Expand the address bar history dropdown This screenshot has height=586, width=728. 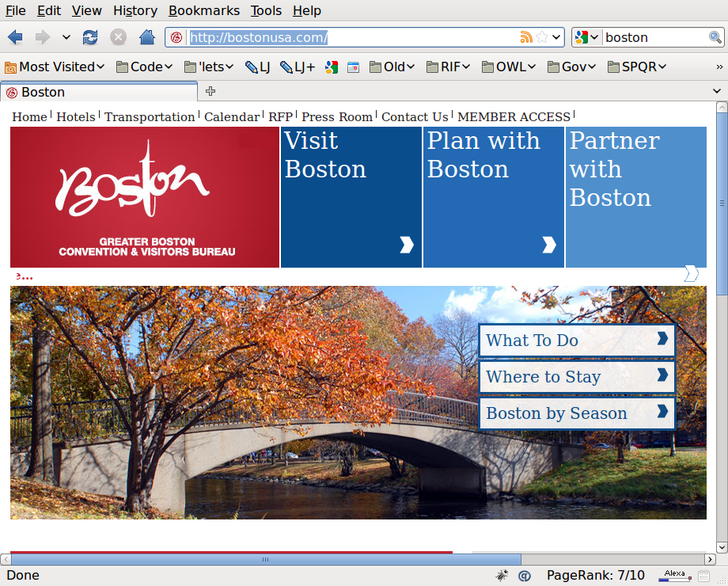coord(556,37)
